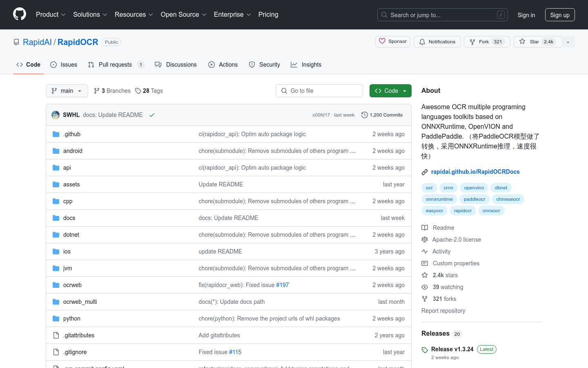View the 3 Branches link

[112, 91]
